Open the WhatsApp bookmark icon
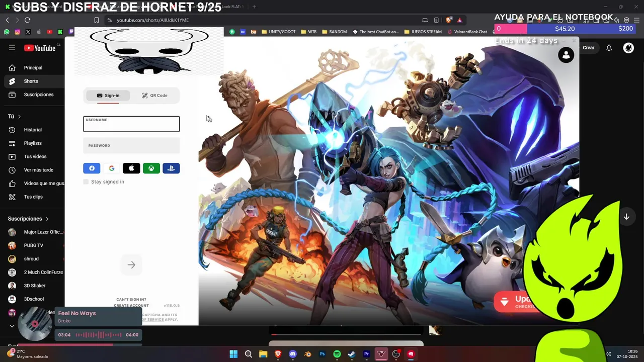The image size is (644, 362). (7, 32)
